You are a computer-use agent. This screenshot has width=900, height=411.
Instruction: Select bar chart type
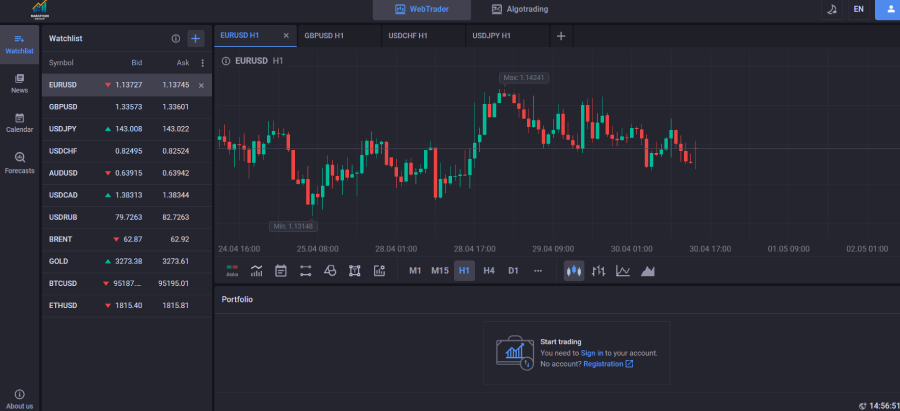pos(599,270)
